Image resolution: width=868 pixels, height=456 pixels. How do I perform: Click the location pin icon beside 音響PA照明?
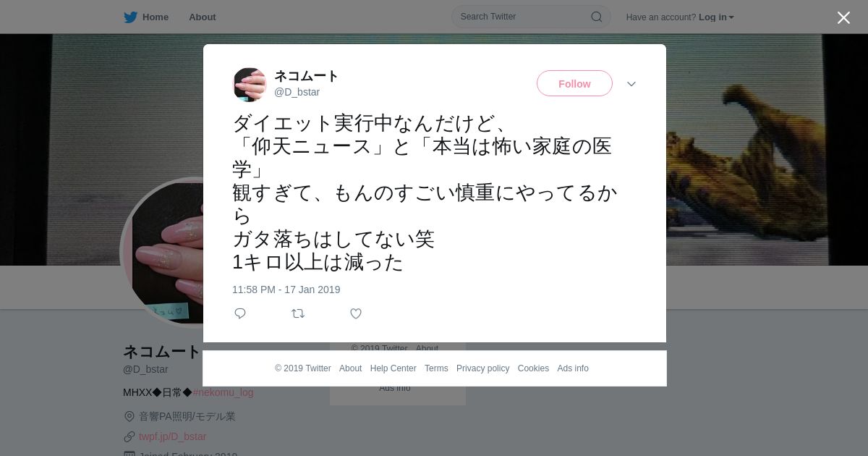click(129, 416)
